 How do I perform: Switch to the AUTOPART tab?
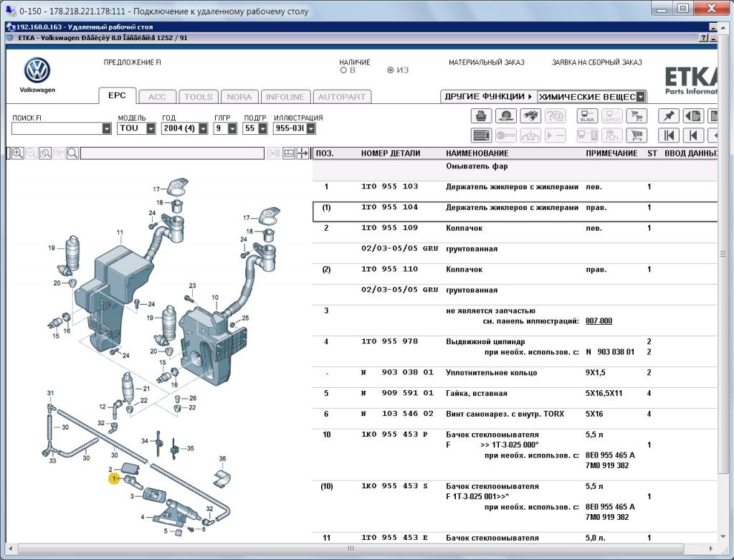342,97
